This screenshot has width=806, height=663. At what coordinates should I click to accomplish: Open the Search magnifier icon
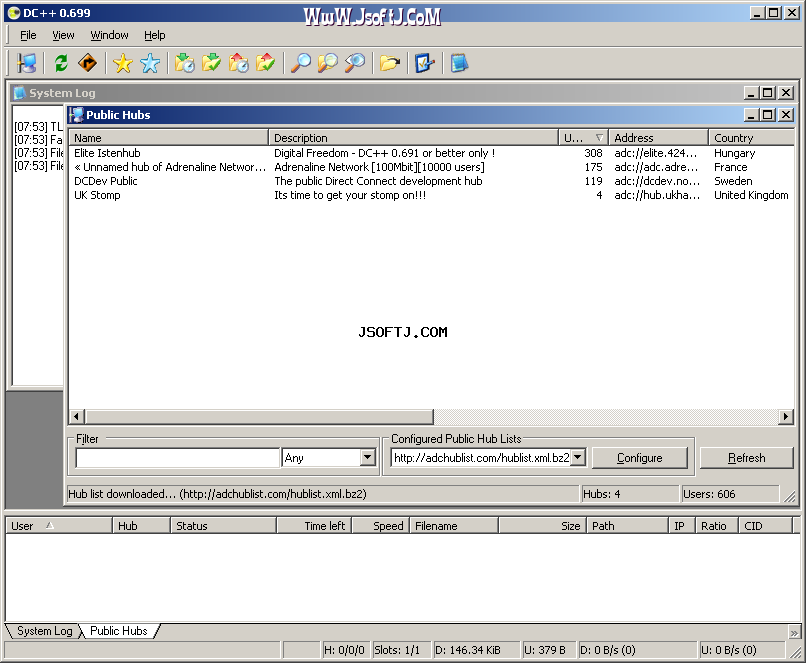click(x=301, y=63)
